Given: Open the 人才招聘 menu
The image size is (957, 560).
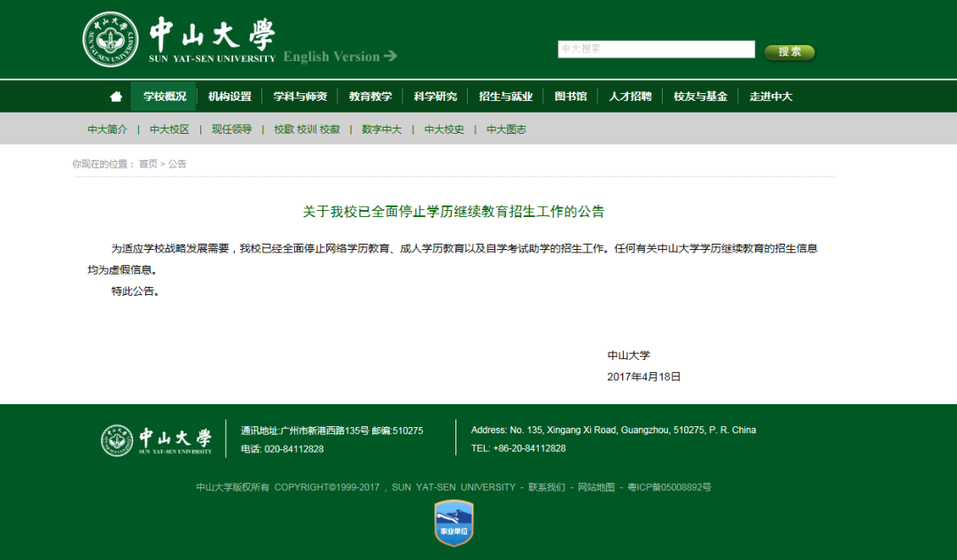Looking at the screenshot, I should point(630,97).
